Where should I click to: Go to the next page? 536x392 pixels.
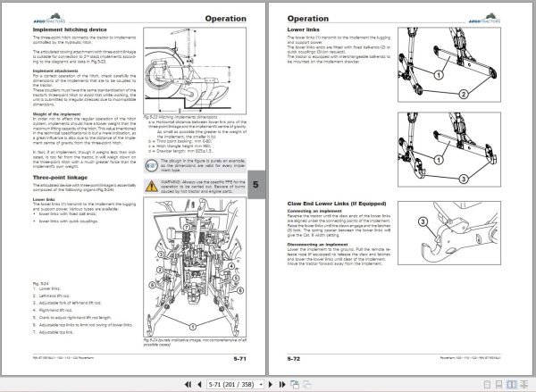271,385
